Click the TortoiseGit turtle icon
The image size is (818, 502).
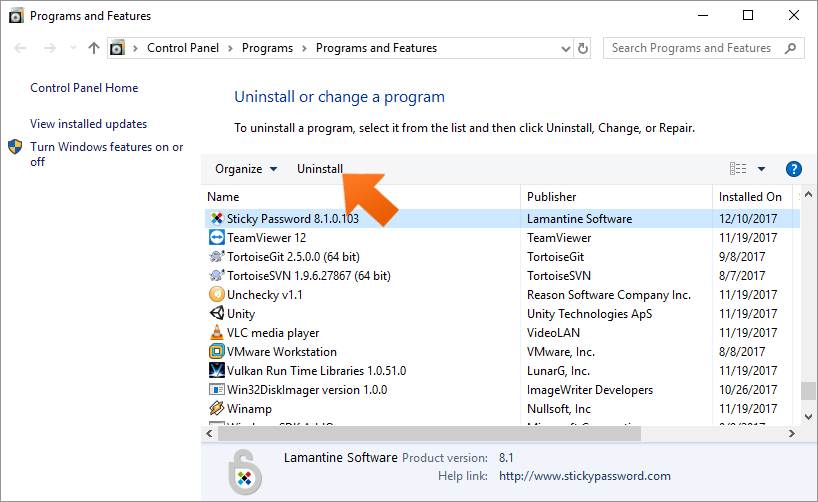(216, 257)
